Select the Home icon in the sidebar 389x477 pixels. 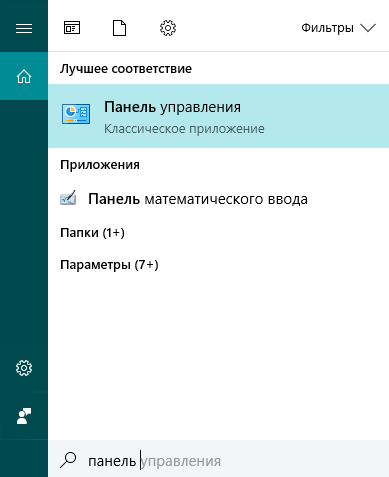24,76
